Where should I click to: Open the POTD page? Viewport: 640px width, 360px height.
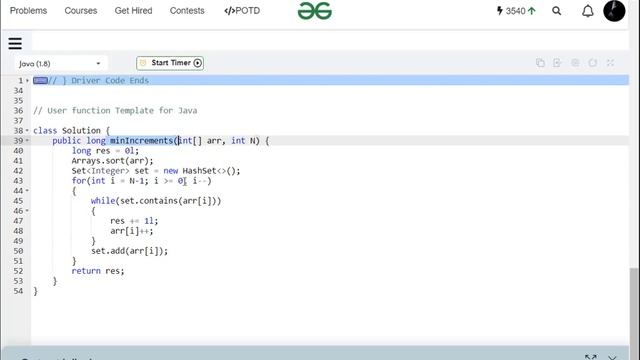coord(242,11)
